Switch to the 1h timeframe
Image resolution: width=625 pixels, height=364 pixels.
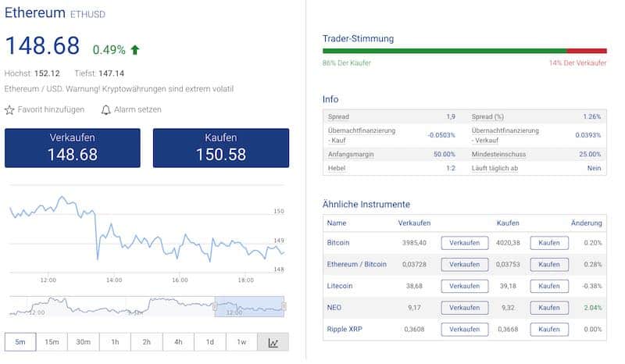(x=115, y=342)
